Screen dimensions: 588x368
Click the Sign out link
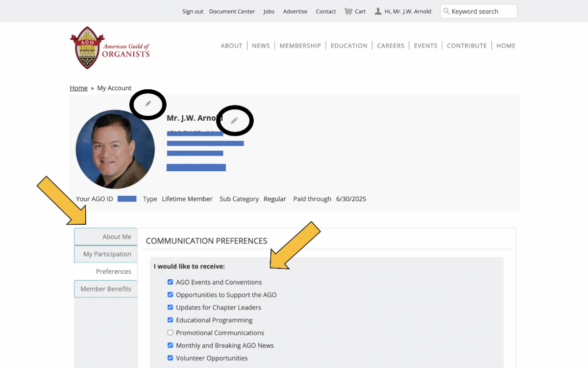pyautogui.click(x=193, y=11)
